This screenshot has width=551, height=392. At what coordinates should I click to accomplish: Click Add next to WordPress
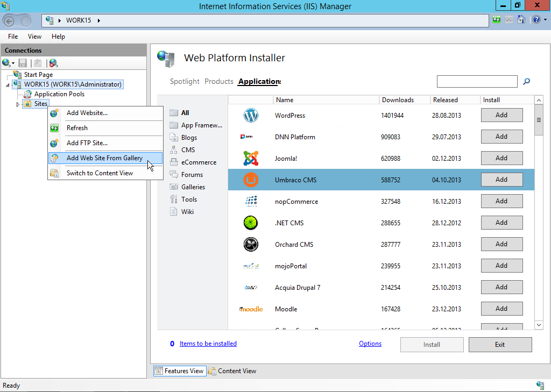501,115
